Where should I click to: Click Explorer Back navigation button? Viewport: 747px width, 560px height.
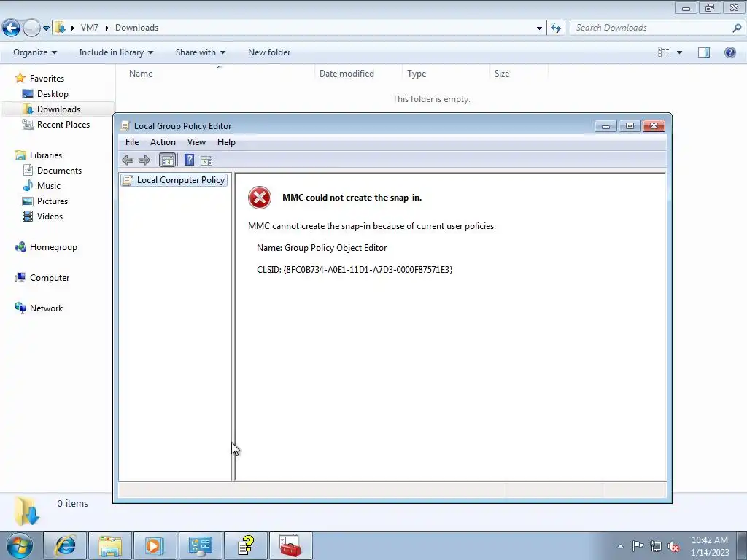11,28
